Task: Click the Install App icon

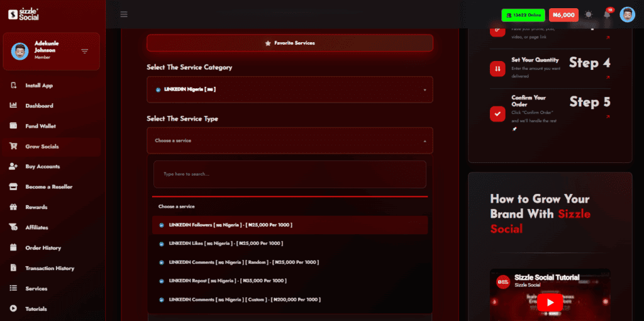Action: pos(13,86)
